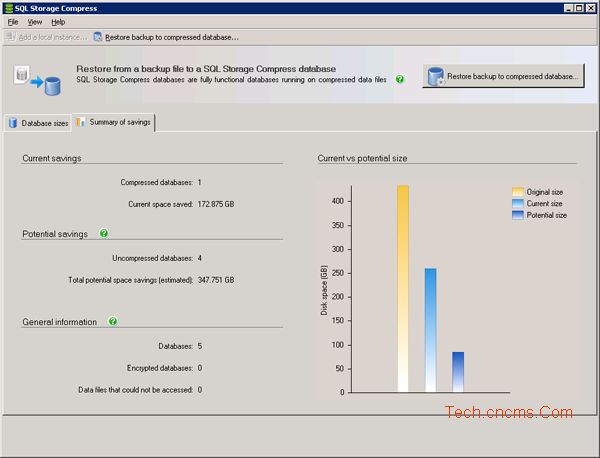The image size is (600, 458).
Task: Open the View menu
Action: pos(35,21)
